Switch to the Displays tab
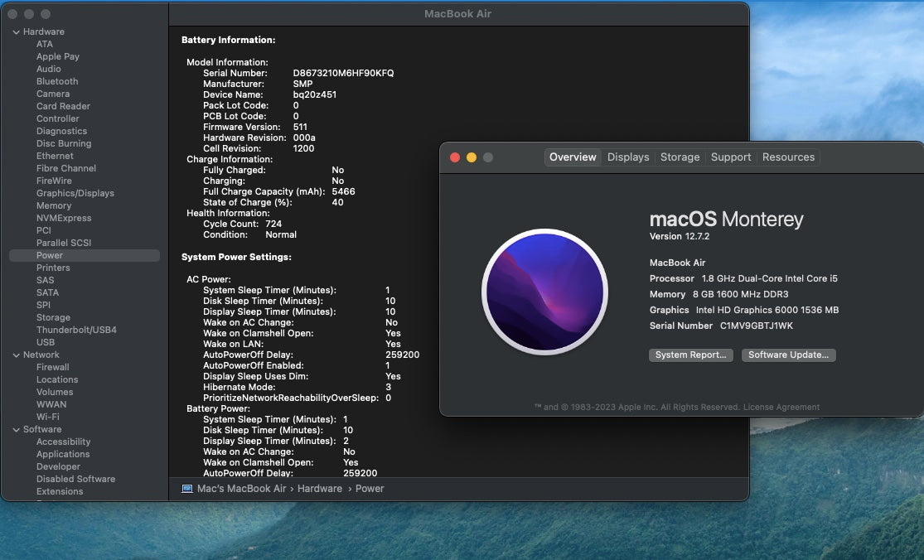Screen dimensions: 924x560 (x=628, y=157)
